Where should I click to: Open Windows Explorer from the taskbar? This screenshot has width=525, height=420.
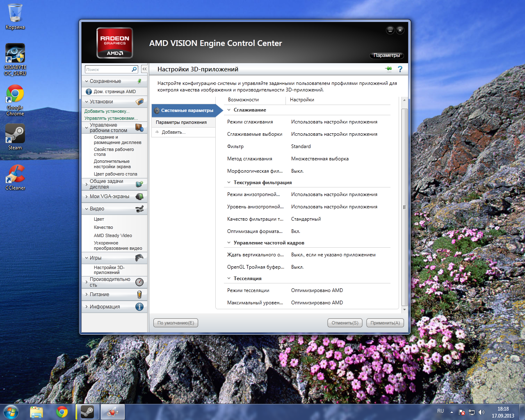[37, 412]
